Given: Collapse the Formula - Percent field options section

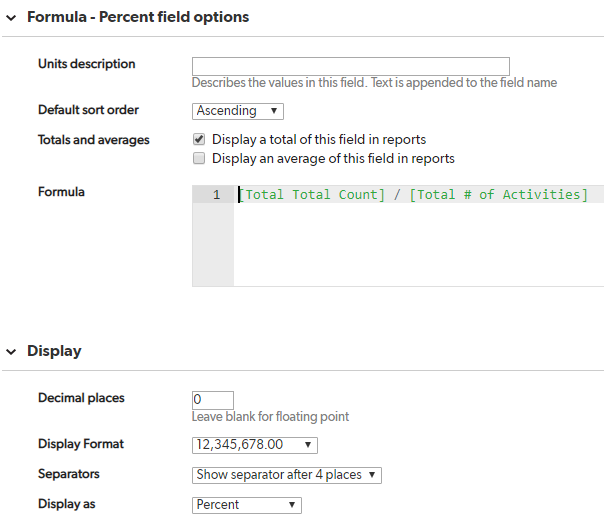Looking at the screenshot, I should [x=11, y=18].
